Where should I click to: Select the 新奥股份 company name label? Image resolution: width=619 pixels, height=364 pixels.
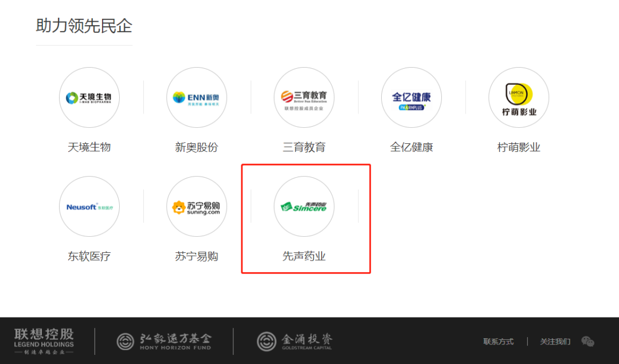pos(197,147)
